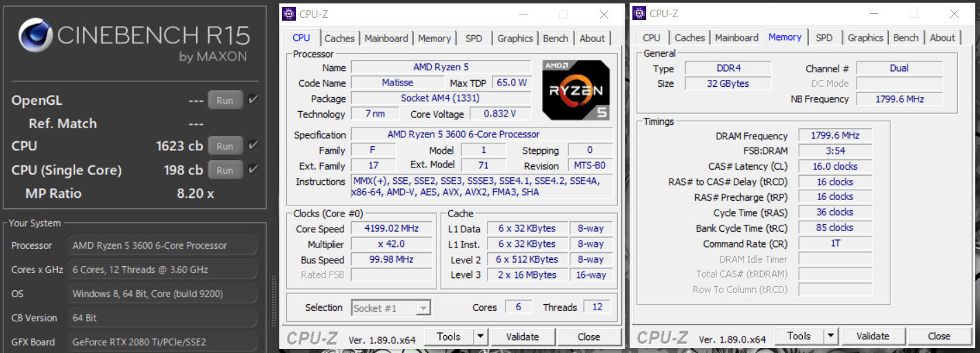Click the memory Size 32 GBytes value
Image resolution: width=980 pixels, height=353 pixels.
[727, 83]
